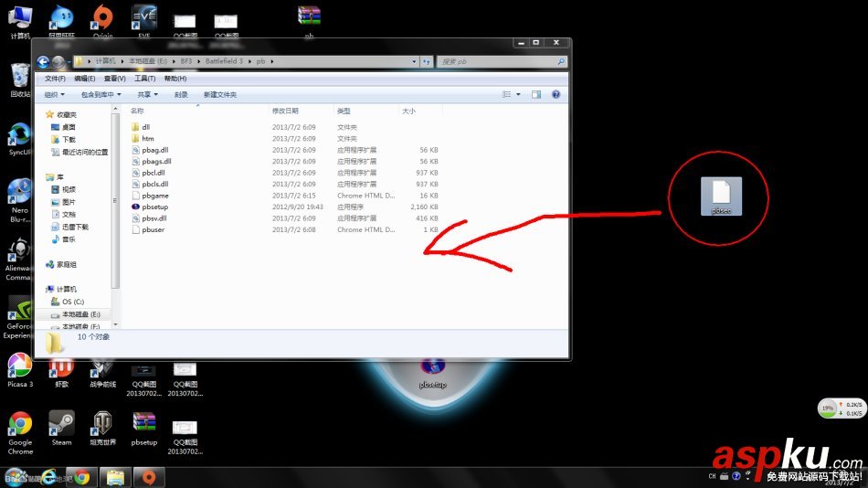Open the change view dropdown arrow

point(518,95)
